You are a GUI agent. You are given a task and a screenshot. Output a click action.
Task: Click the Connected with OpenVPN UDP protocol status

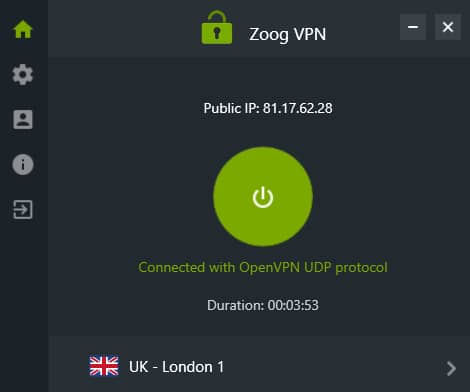(263, 268)
